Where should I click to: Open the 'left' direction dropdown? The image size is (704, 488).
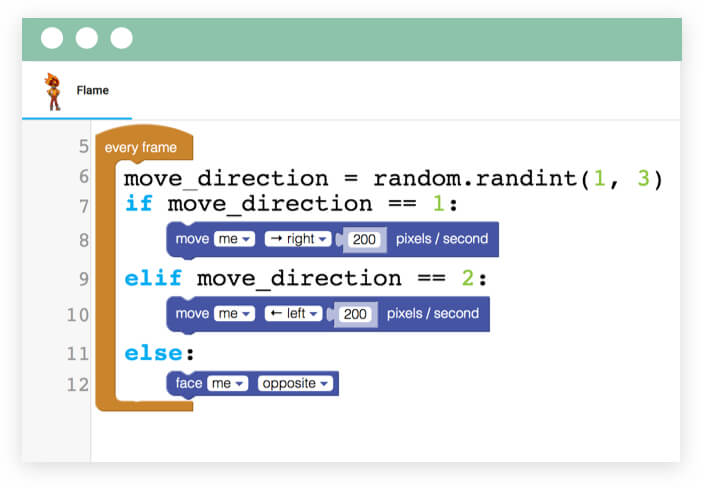(294, 314)
